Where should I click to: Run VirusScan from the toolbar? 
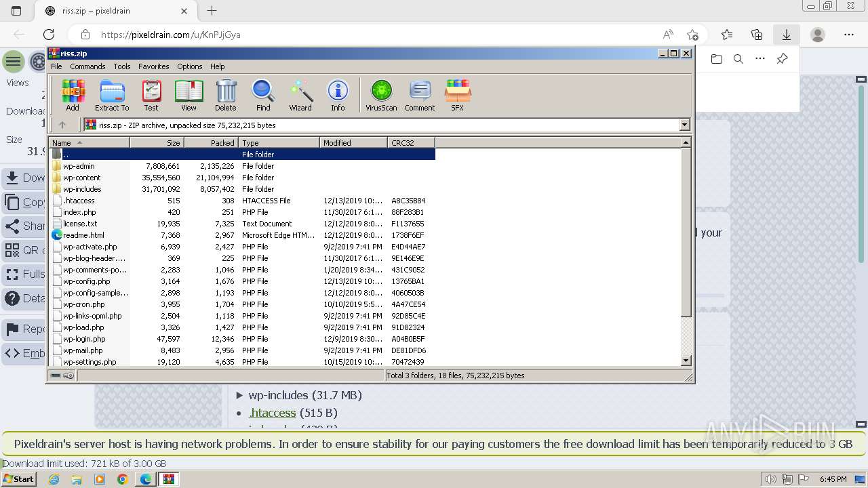tap(381, 95)
